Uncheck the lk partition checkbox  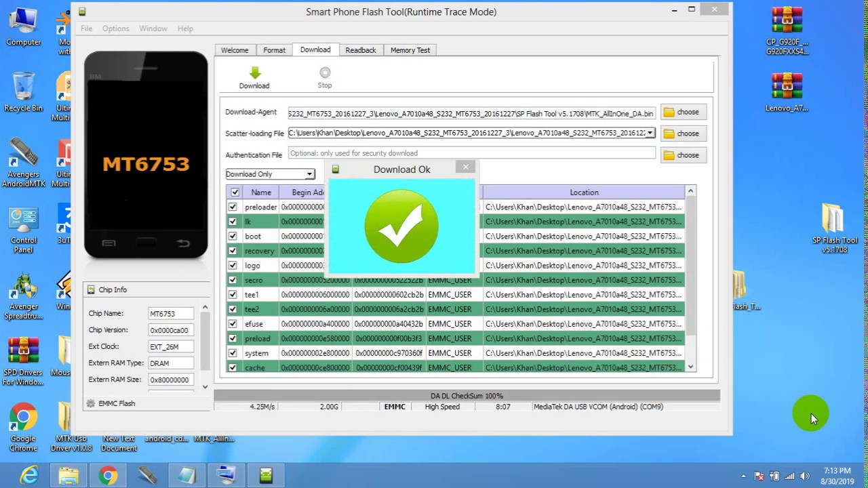(233, 222)
